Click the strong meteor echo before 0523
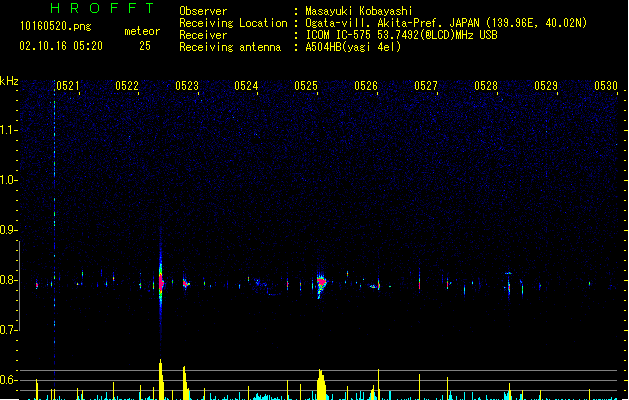This screenshot has height=400, width=629. click(161, 282)
